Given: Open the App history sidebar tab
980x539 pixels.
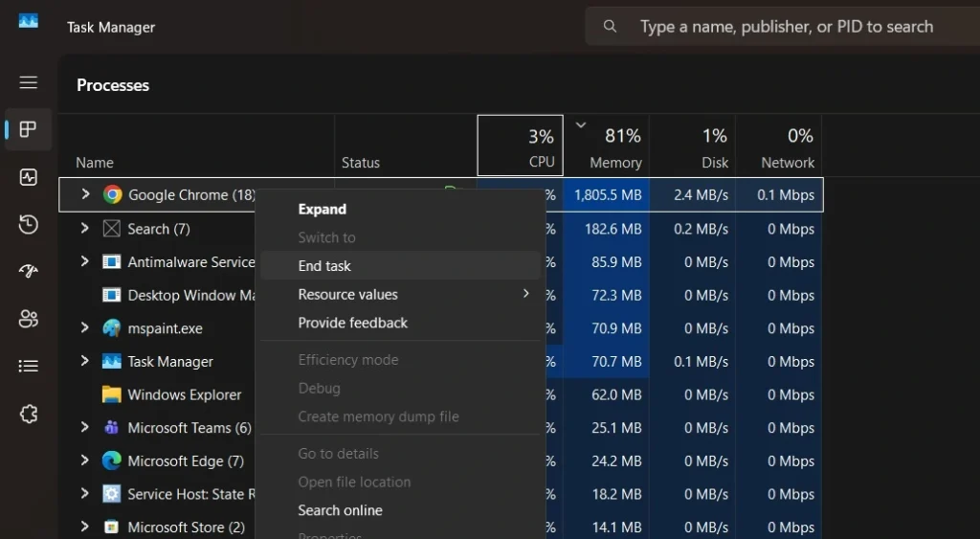Looking at the screenshot, I should pyautogui.click(x=28, y=224).
